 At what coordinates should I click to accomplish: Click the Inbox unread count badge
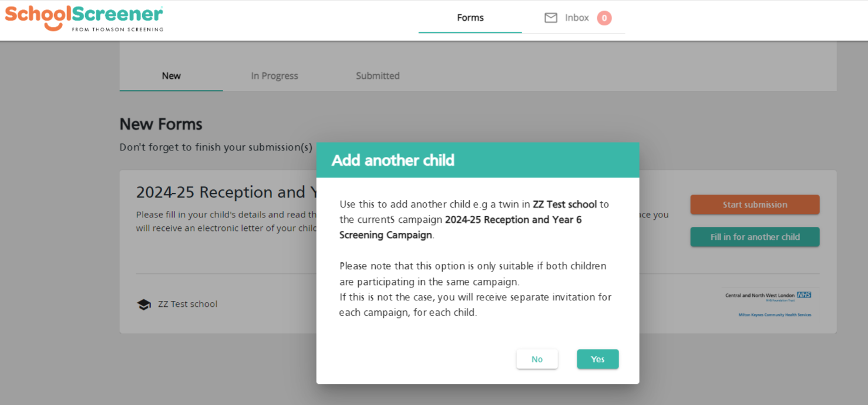[604, 18]
